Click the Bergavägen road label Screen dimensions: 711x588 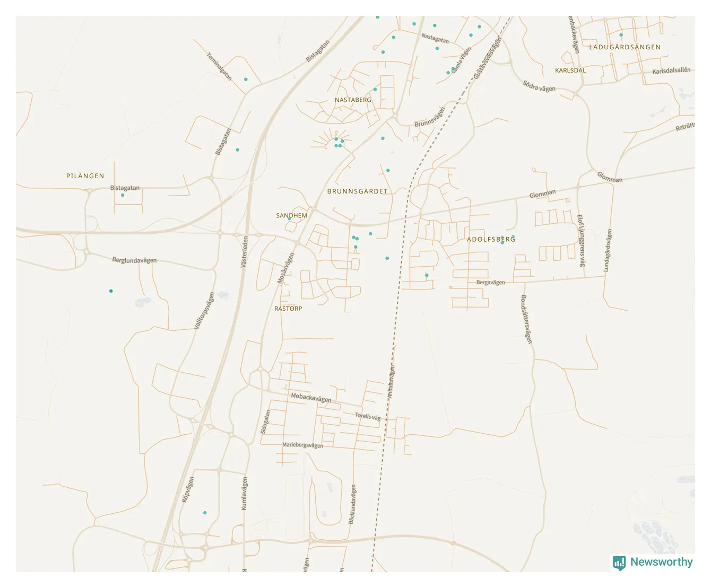(490, 283)
